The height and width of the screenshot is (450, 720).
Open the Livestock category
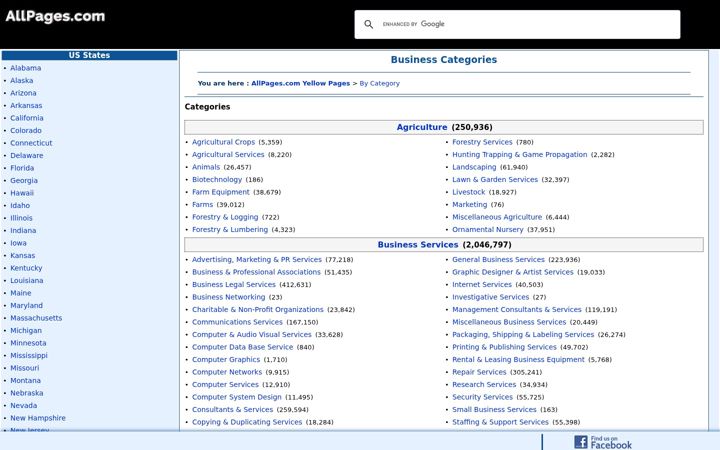click(x=468, y=192)
